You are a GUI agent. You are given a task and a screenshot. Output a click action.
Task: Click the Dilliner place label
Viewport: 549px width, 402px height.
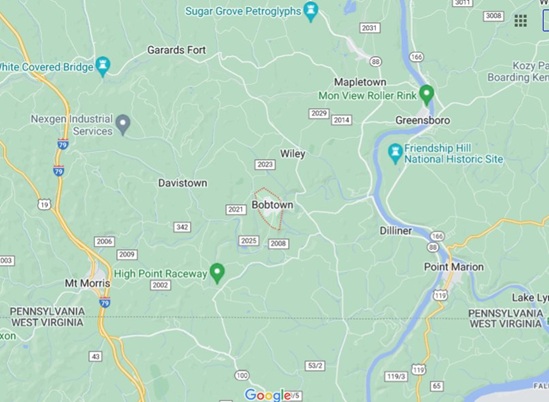(x=396, y=231)
